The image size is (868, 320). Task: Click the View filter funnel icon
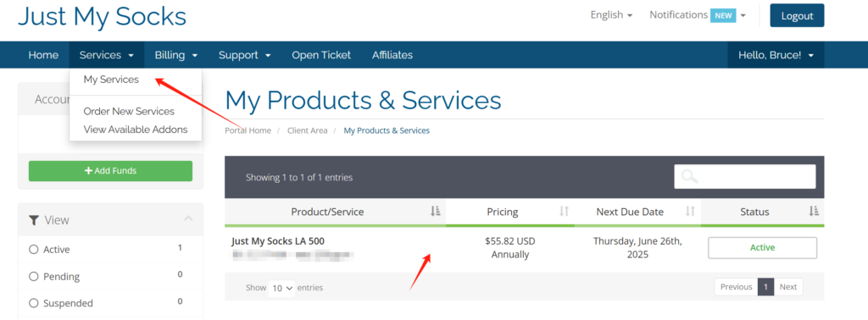[x=34, y=220]
